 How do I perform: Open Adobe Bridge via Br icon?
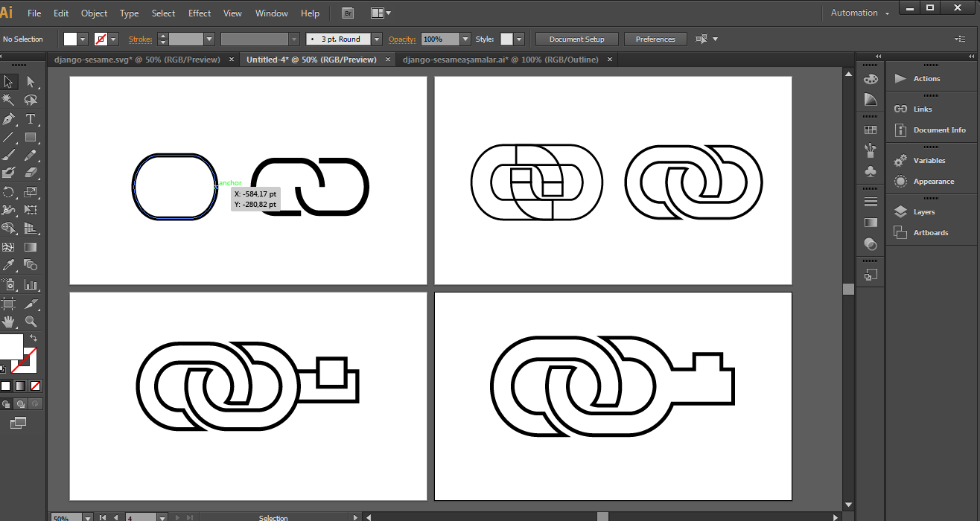348,13
